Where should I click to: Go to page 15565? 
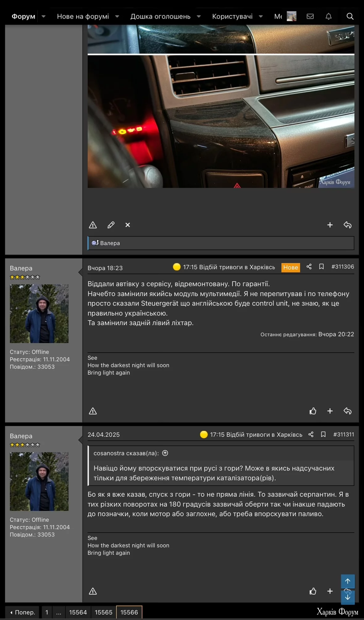[103, 612]
